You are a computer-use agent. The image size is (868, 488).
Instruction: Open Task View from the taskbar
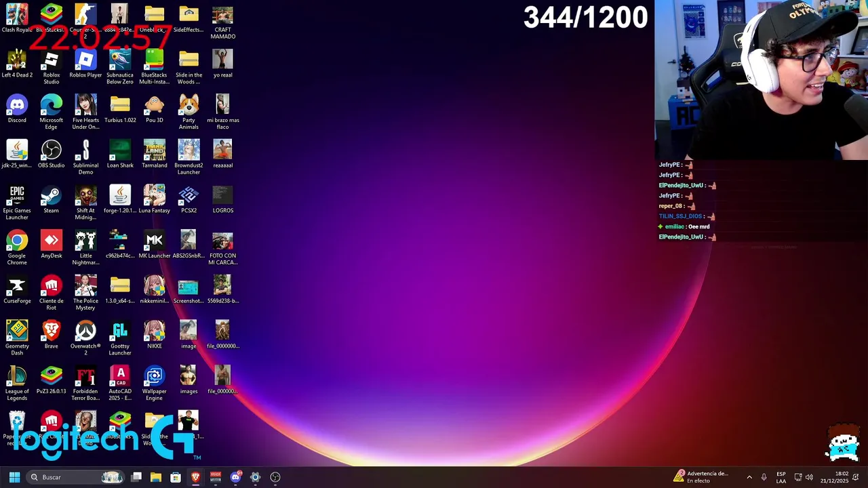click(x=136, y=477)
